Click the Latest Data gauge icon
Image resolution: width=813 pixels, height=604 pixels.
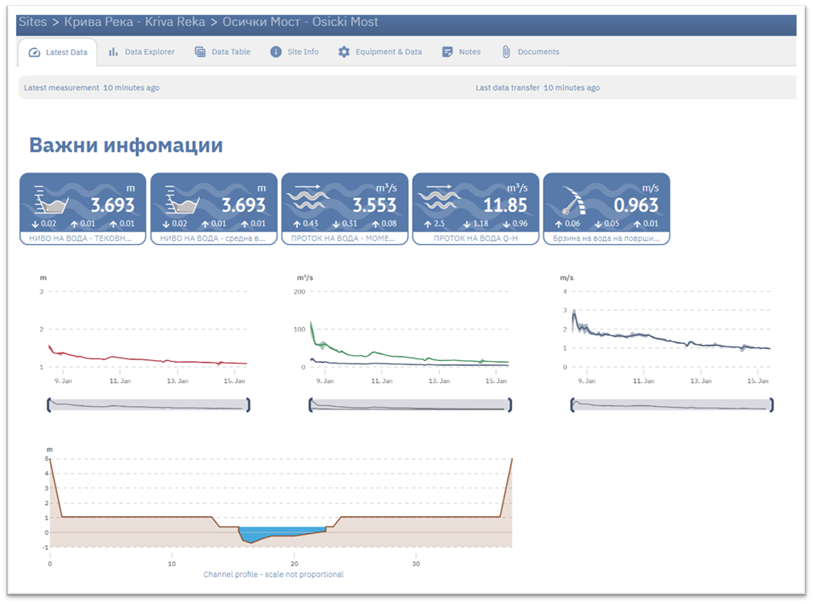point(35,52)
